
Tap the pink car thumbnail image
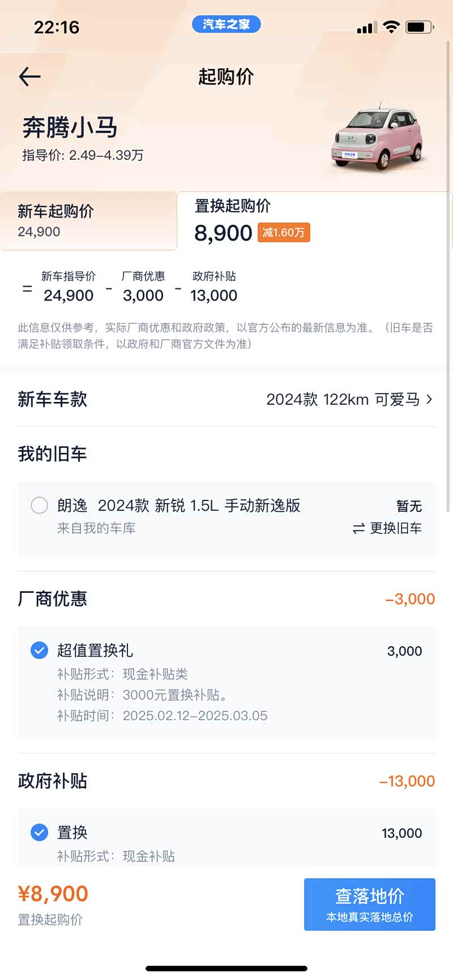pos(378,138)
